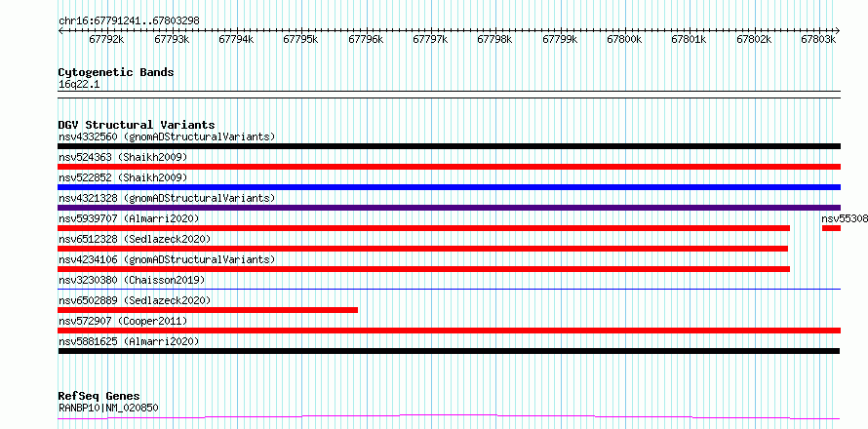
Task: Click the 67798k ruler position
Action: 494,40
